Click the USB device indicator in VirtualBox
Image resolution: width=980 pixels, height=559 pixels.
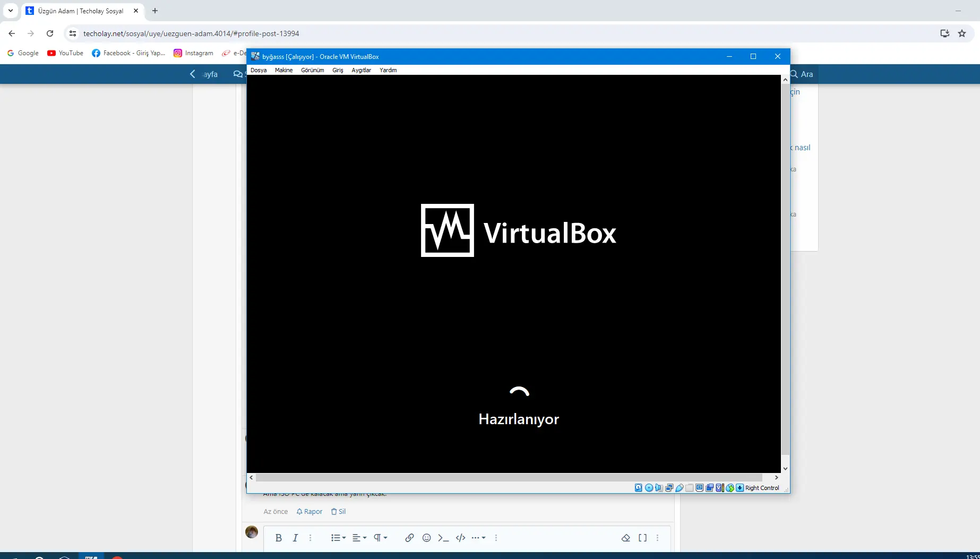click(679, 488)
